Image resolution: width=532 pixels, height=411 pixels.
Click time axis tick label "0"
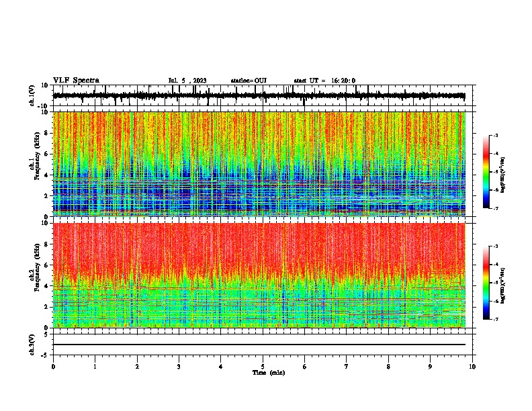click(x=53, y=367)
